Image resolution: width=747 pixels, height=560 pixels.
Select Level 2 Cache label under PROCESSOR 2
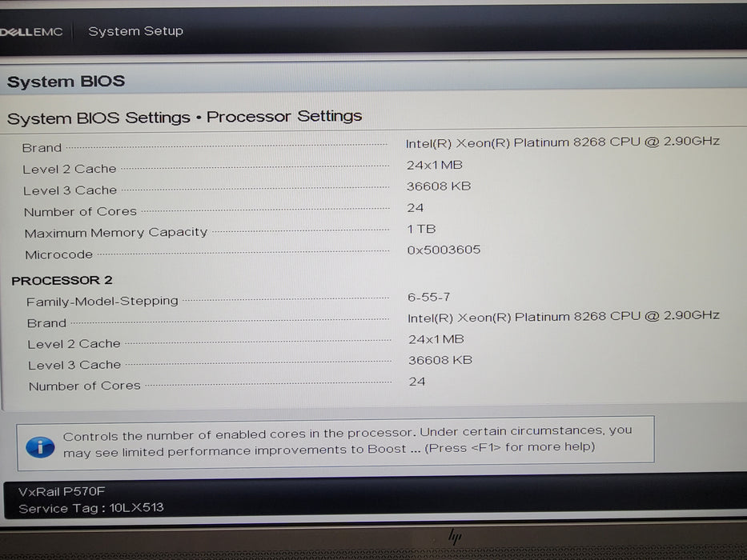(74, 344)
